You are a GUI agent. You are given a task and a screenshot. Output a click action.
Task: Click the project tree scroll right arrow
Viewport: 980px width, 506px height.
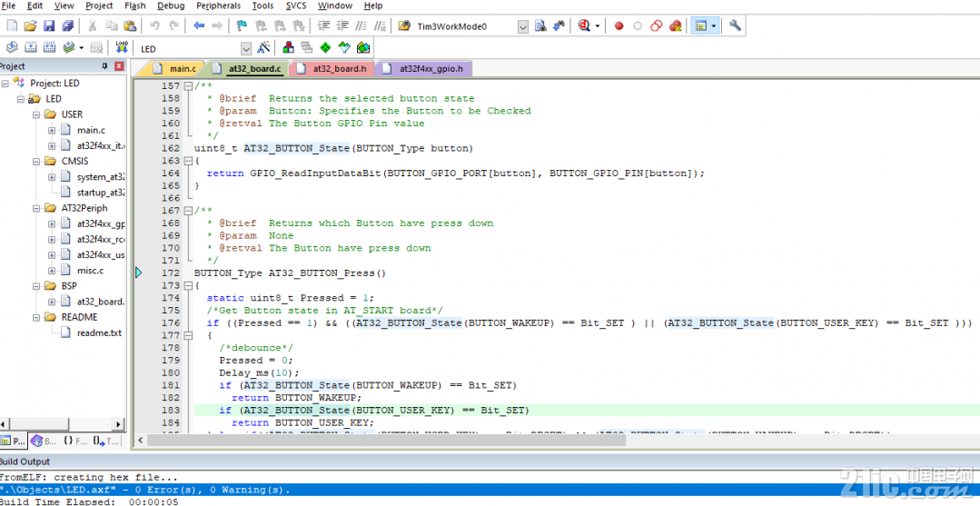[118, 424]
